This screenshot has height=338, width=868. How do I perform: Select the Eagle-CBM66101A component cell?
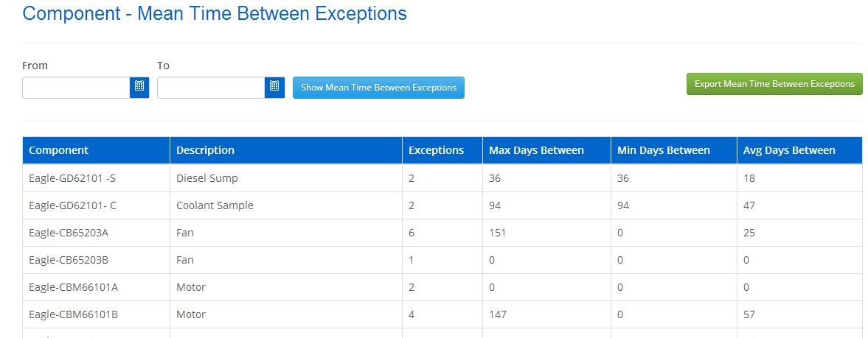click(x=73, y=287)
